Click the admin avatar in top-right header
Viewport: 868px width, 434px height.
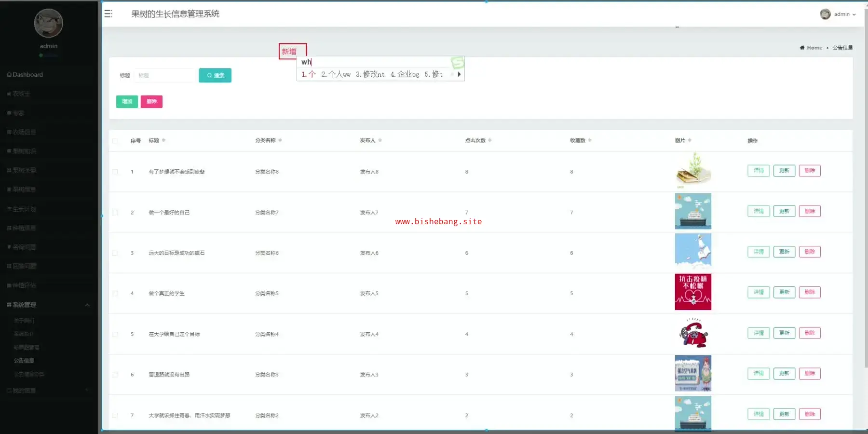825,14
